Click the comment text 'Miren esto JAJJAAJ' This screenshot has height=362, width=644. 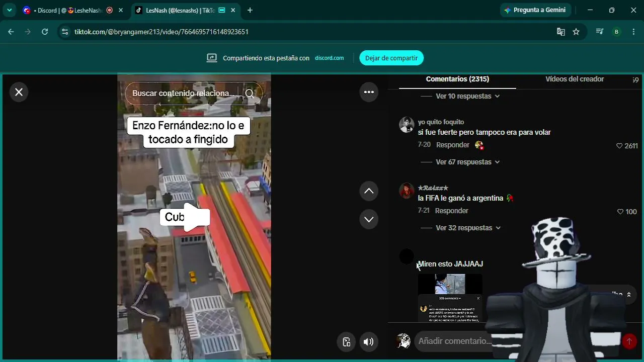coord(450,264)
